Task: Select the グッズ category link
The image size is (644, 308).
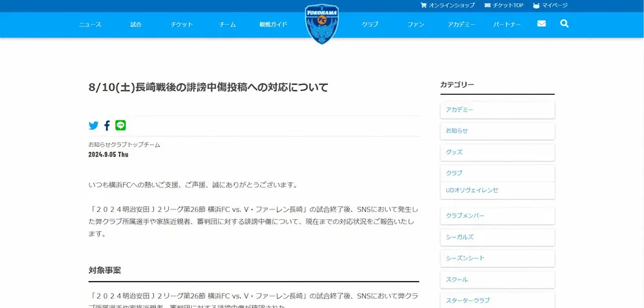Action: (x=497, y=153)
